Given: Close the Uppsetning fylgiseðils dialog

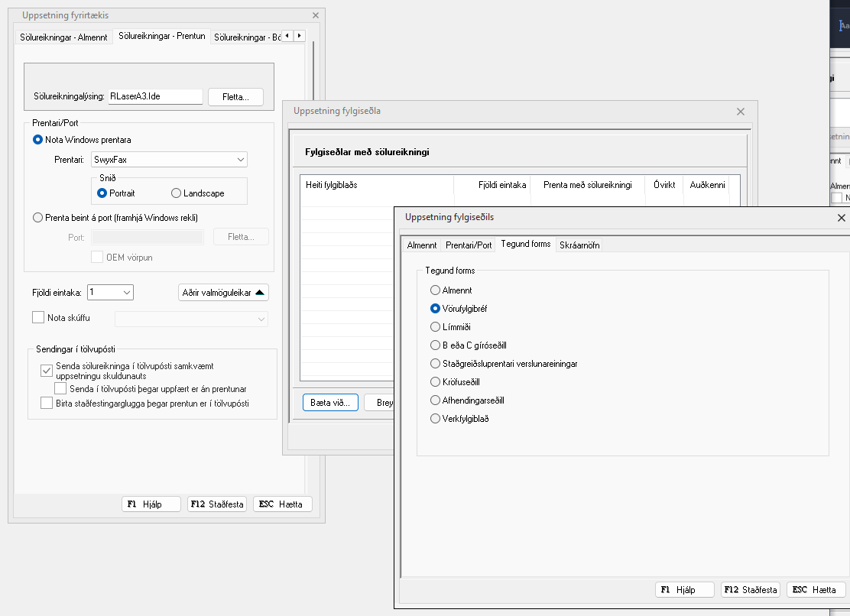Looking at the screenshot, I should [x=842, y=218].
